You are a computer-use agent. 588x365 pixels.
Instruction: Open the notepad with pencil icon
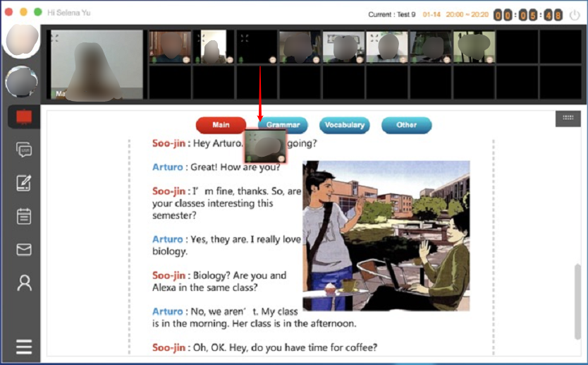pos(24,183)
